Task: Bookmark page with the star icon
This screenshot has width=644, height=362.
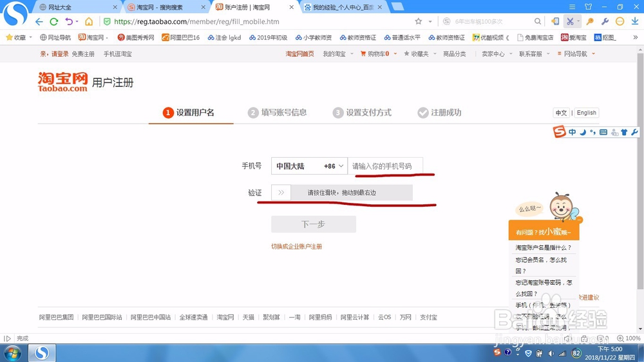Action: coord(419,21)
